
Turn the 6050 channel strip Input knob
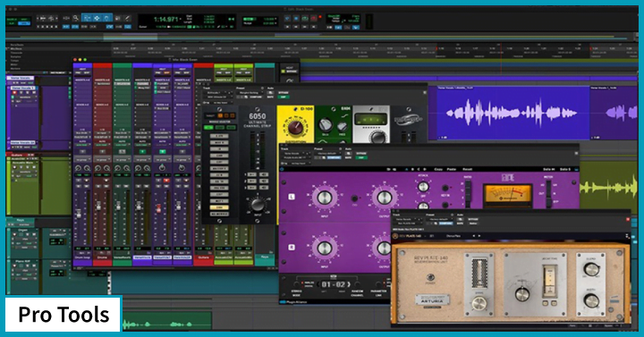(x=258, y=204)
